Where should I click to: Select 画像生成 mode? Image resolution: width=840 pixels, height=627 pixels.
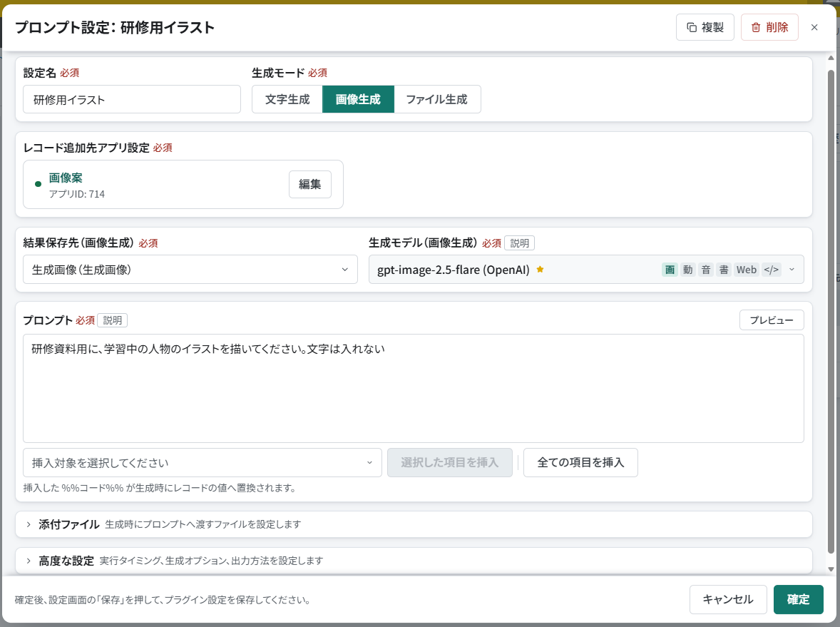click(358, 99)
